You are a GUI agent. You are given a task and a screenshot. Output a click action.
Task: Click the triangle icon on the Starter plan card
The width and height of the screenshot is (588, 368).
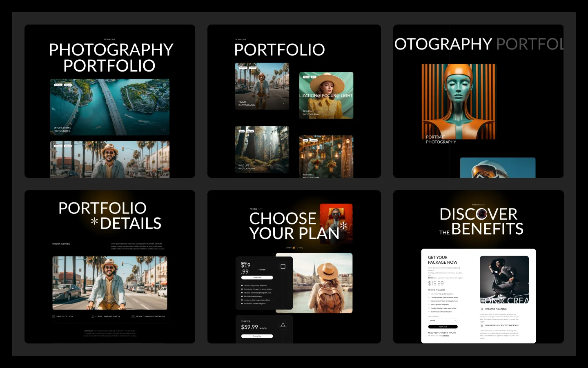click(283, 325)
